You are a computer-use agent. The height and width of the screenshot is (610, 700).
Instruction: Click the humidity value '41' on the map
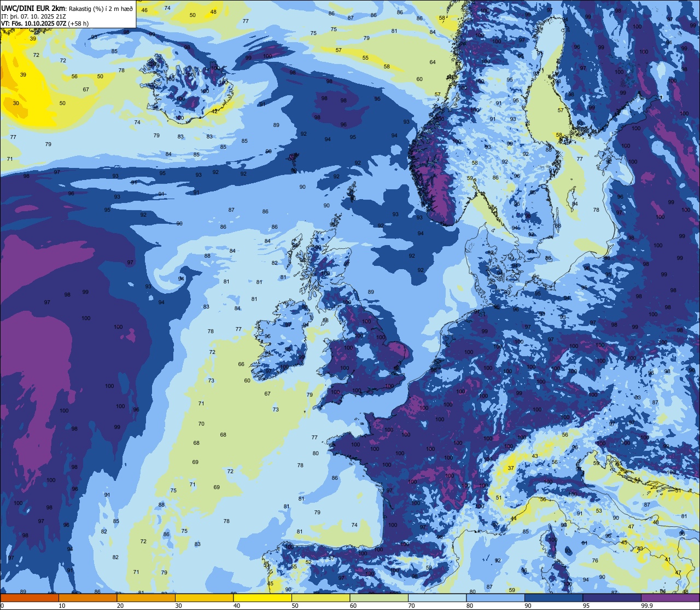point(668,559)
